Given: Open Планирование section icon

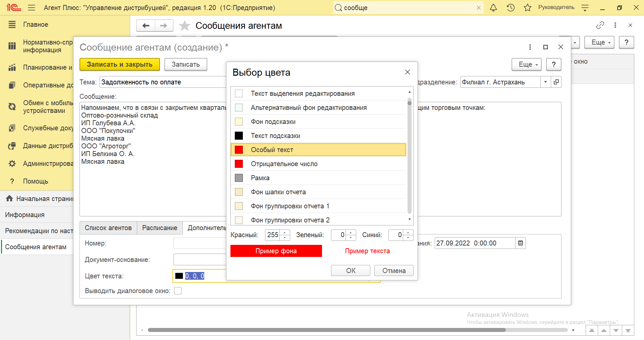Looking at the screenshot, I should point(12,67).
